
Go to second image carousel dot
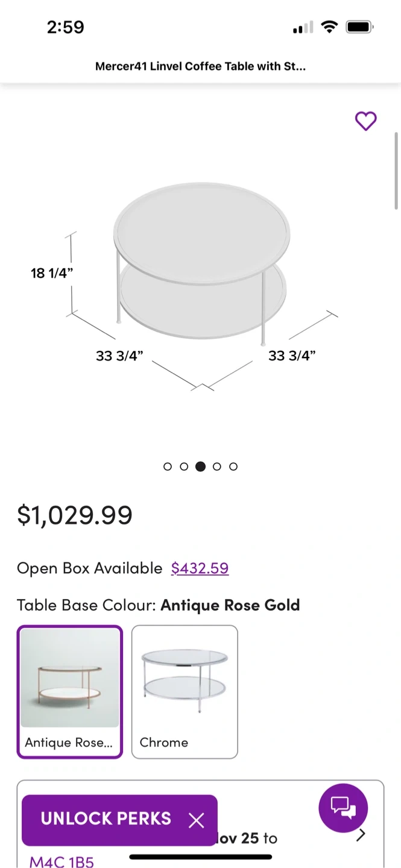coord(184,467)
